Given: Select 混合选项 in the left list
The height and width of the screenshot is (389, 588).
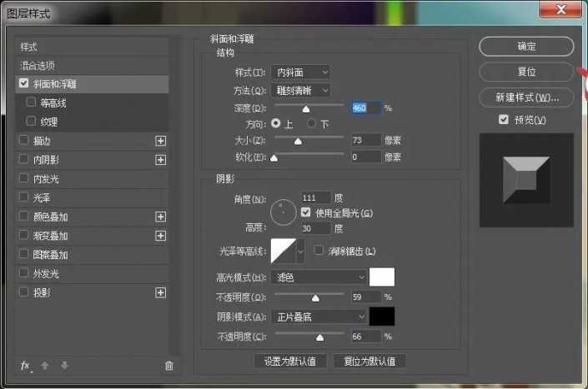Looking at the screenshot, I should (38, 65).
